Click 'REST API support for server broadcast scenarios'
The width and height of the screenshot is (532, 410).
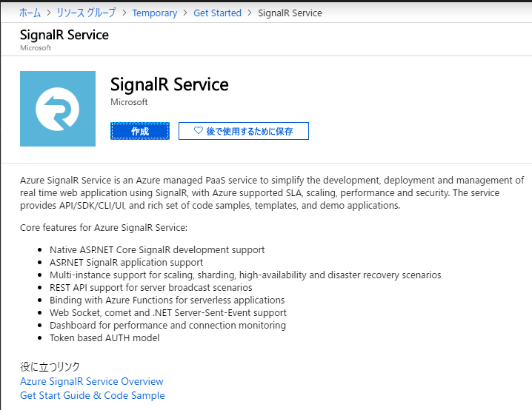pos(151,287)
